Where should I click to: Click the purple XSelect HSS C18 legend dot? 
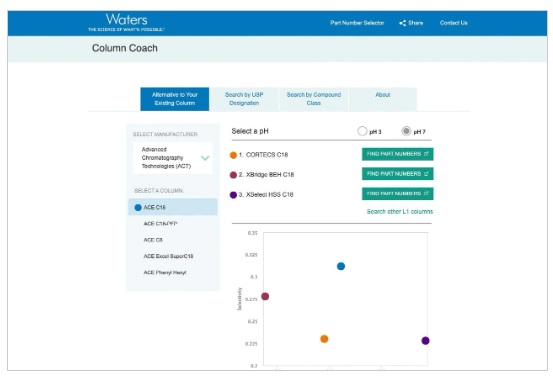pyautogui.click(x=233, y=195)
